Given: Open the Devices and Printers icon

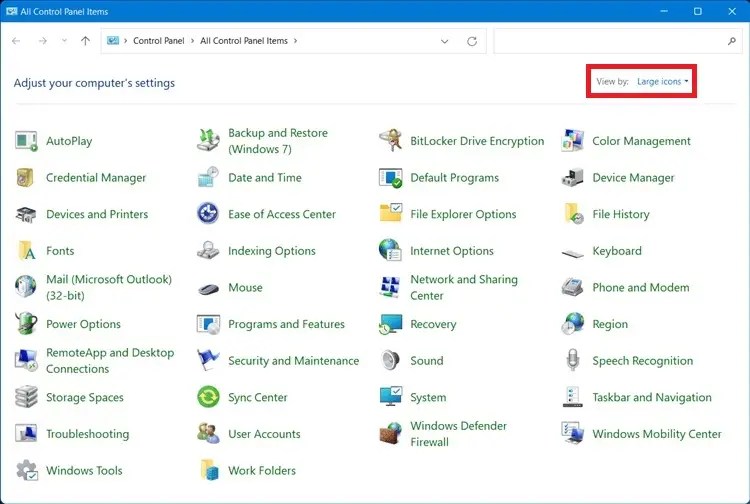Looking at the screenshot, I should point(26,214).
